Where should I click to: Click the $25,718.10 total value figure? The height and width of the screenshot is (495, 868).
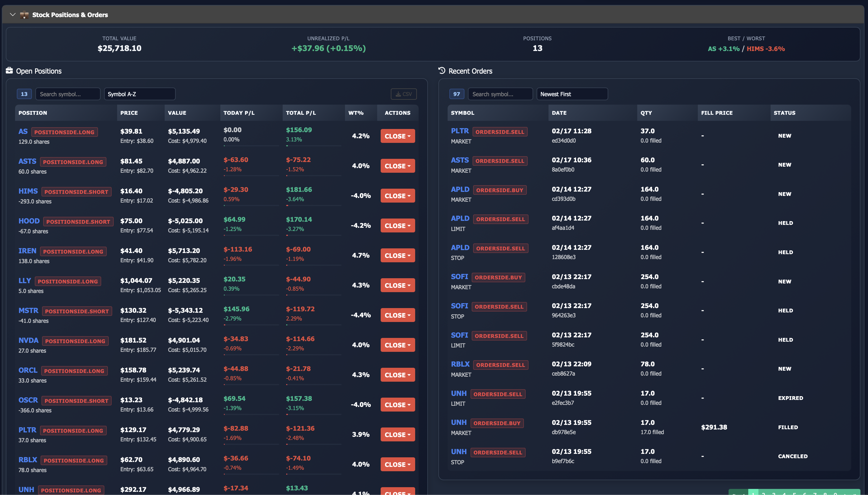(119, 48)
